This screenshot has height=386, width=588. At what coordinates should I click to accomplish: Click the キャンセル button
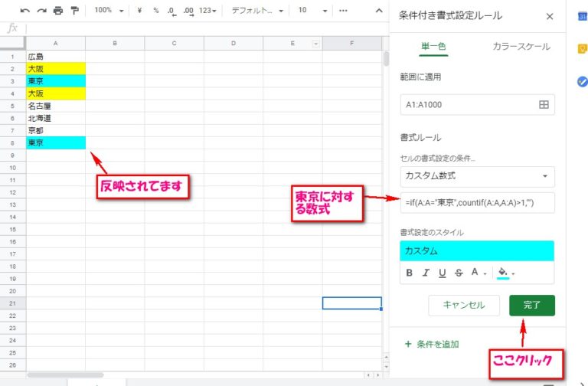point(464,306)
